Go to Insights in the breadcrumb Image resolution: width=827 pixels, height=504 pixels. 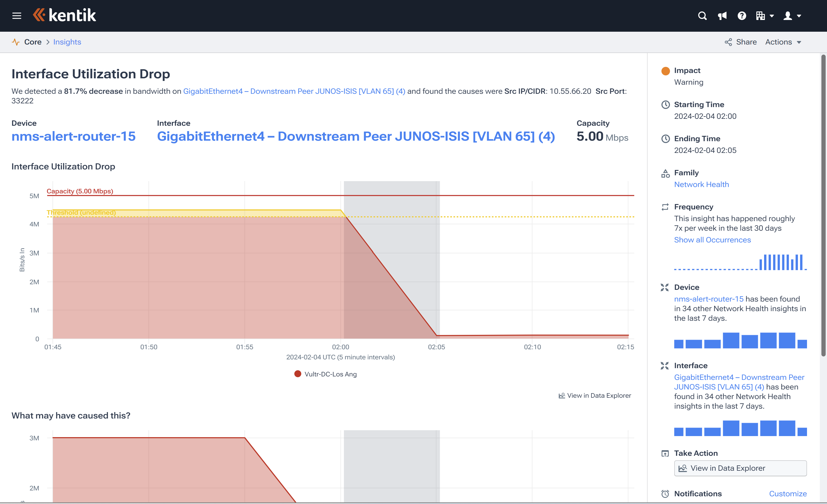tap(67, 42)
